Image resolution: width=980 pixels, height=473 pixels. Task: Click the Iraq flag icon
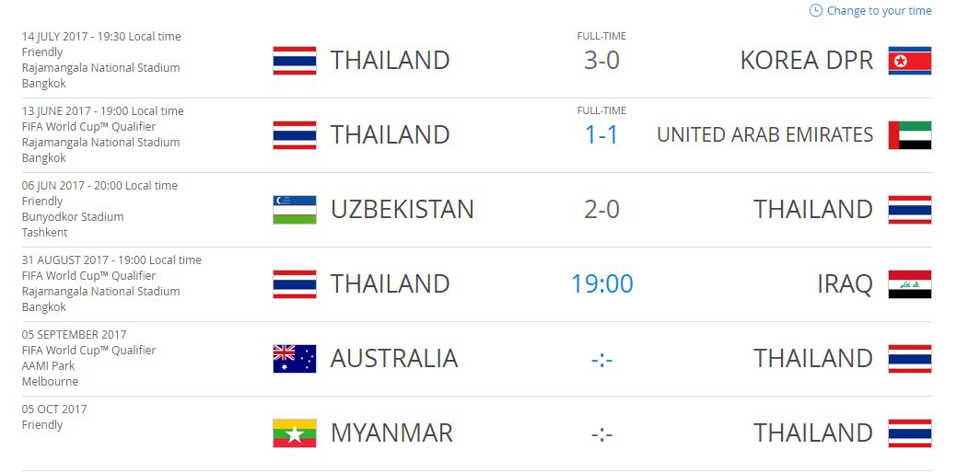[910, 283]
